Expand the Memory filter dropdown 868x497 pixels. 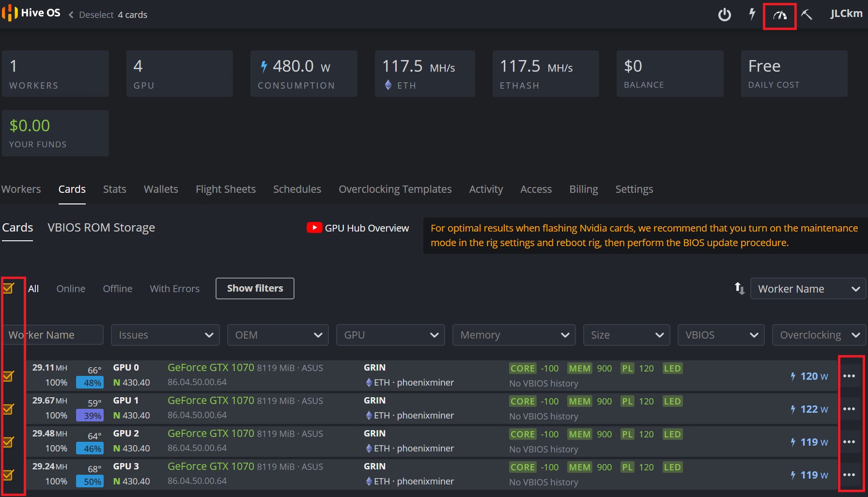514,335
